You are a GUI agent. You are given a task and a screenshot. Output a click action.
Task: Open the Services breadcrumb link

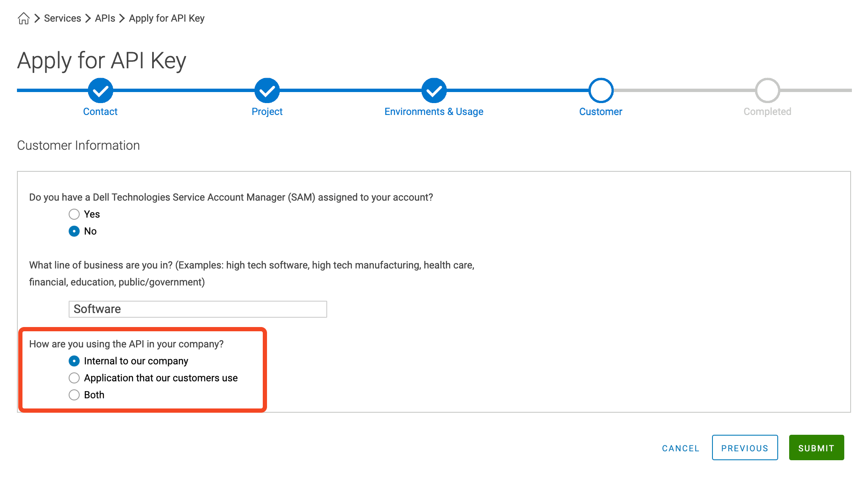pos(62,18)
